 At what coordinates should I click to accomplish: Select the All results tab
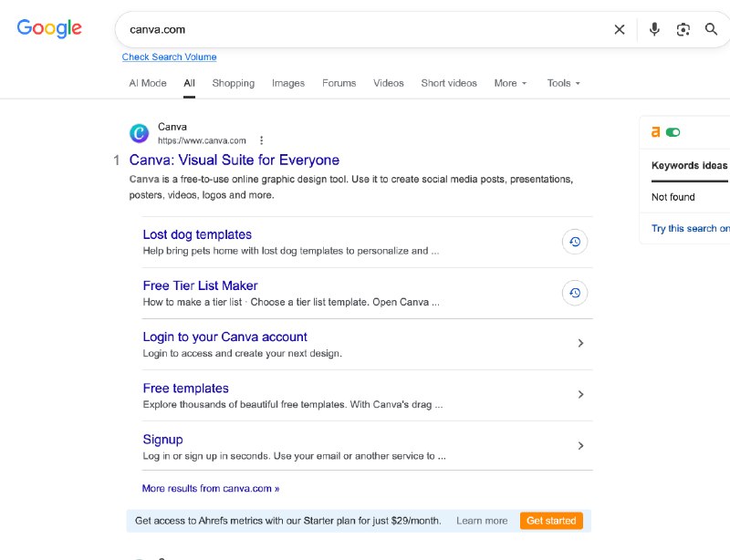[x=189, y=83]
